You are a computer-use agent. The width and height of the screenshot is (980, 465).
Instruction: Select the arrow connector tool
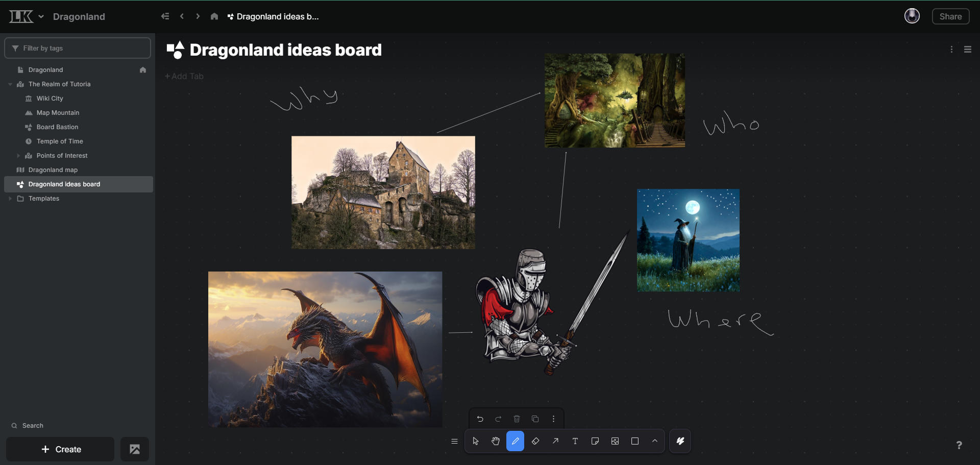coord(555,441)
